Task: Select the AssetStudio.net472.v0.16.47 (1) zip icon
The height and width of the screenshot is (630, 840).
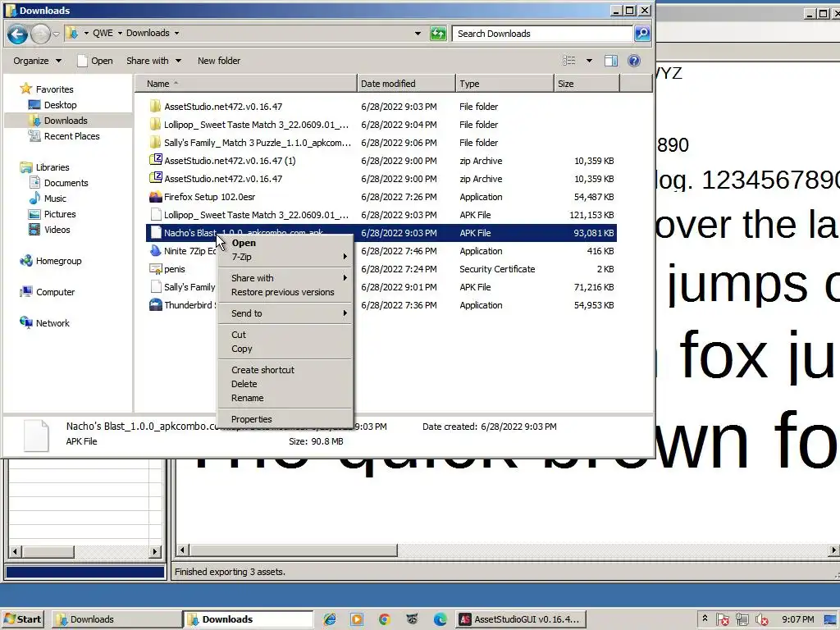Action: click(155, 160)
